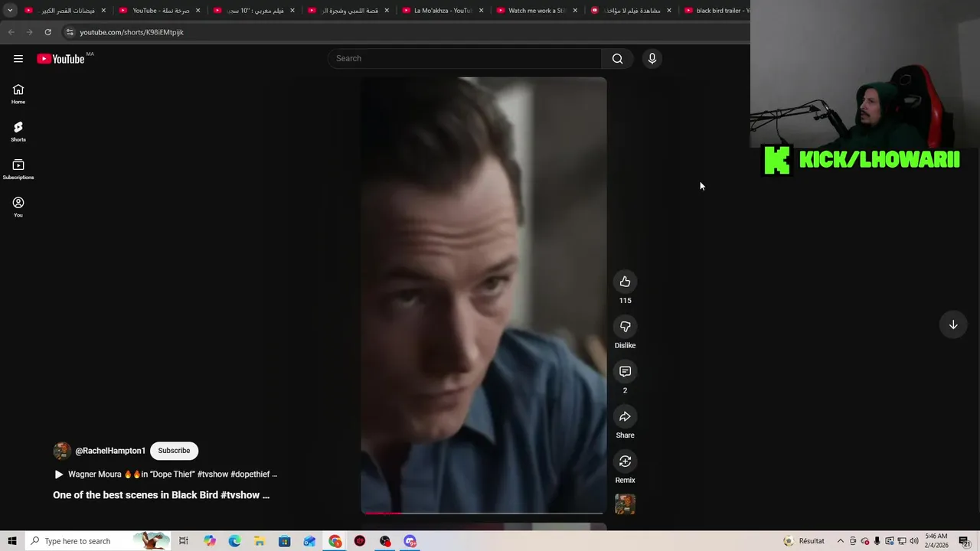Image resolution: width=980 pixels, height=551 pixels.
Task: Open the browser tab search dropdown
Action: click(x=10, y=10)
